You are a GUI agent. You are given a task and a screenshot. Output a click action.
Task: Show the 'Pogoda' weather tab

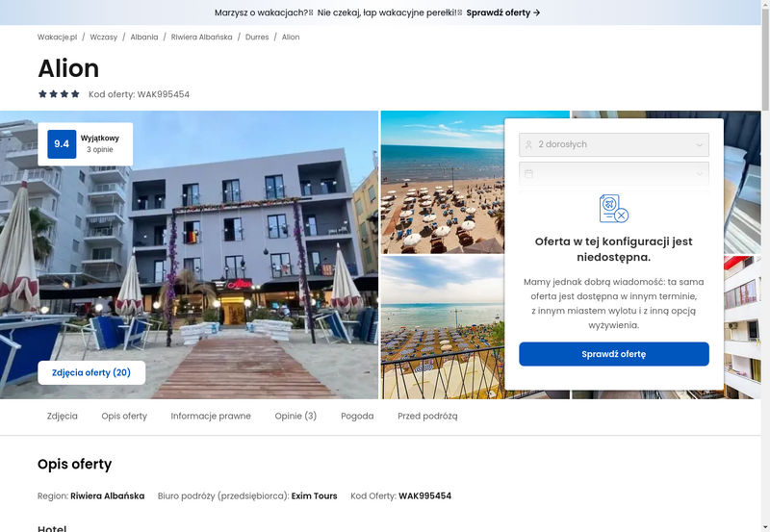point(357,417)
